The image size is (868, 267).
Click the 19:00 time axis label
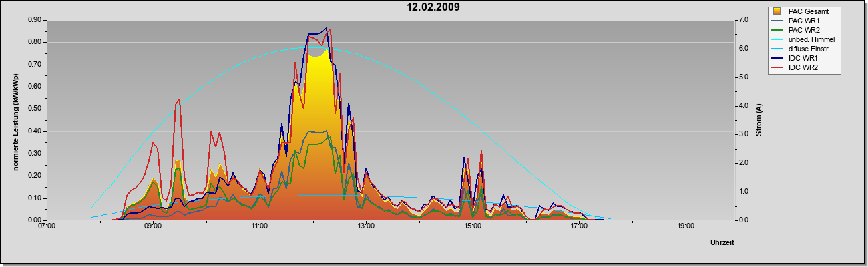(x=685, y=226)
